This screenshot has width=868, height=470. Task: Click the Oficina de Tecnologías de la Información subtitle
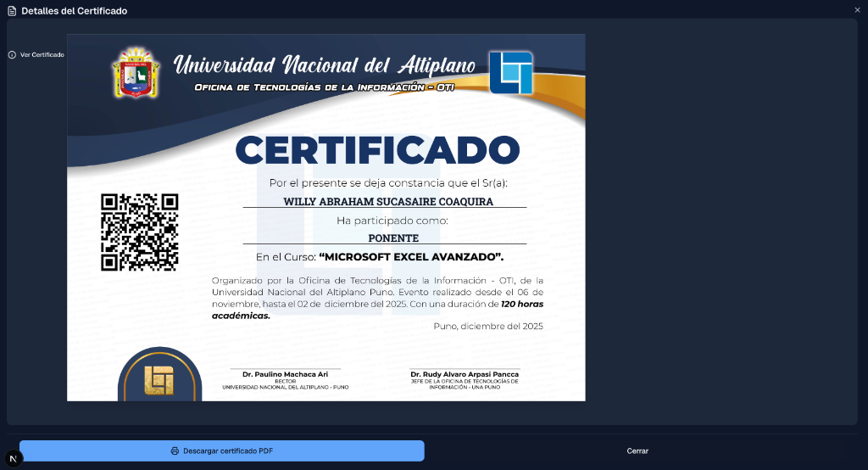(325, 87)
